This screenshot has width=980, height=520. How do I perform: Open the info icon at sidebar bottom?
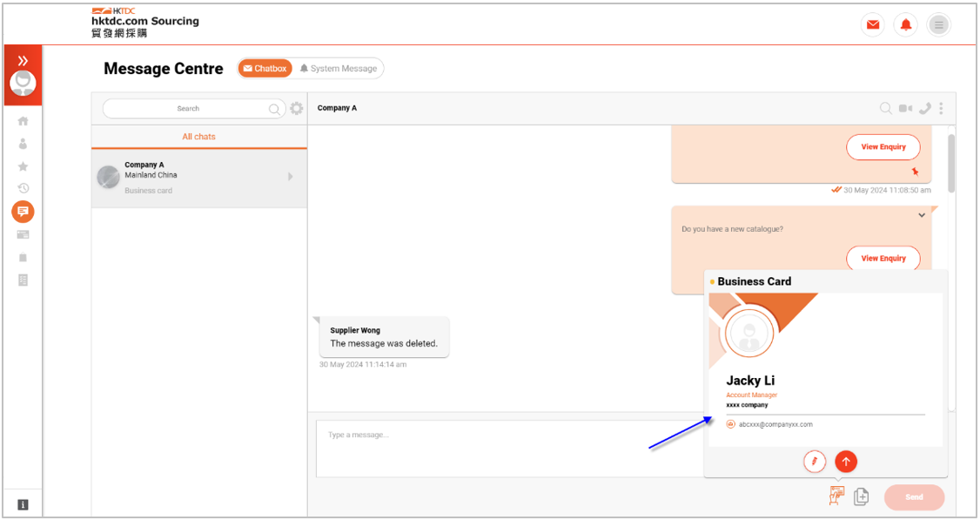coord(23,504)
